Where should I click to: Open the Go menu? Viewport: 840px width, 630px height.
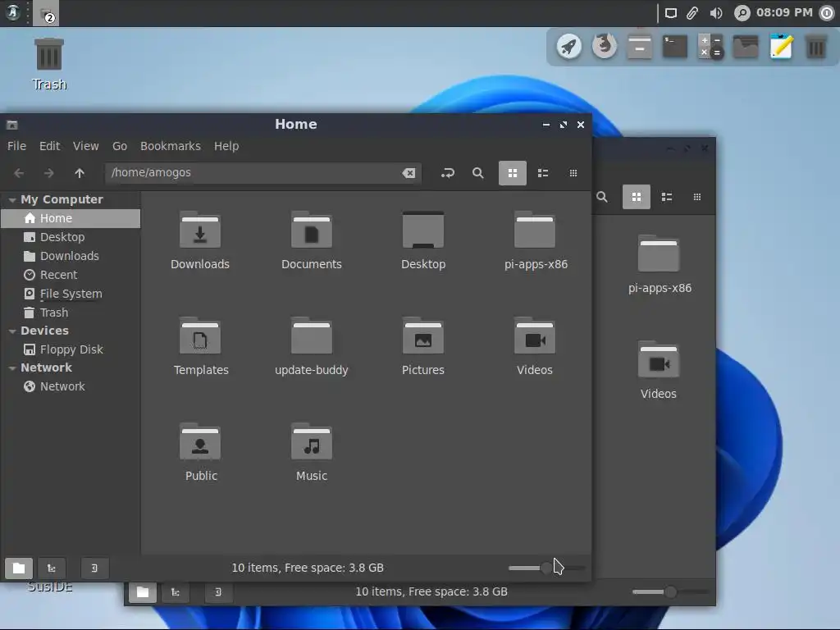click(120, 146)
